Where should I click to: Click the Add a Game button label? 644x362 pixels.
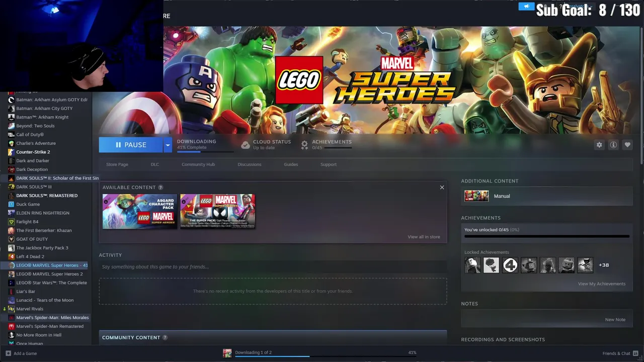(25, 353)
